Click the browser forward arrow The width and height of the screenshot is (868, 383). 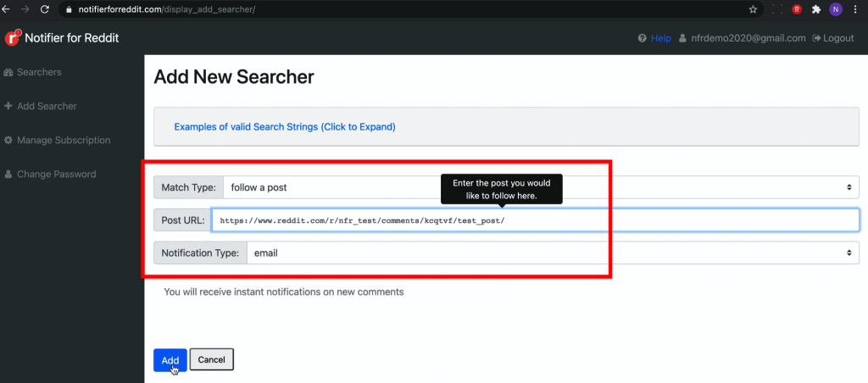tap(25, 9)
